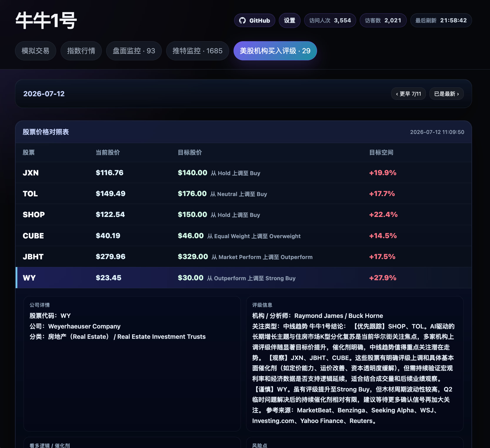490x448 pixels.
Task: Expand the TOL stock row
Action: (x=244, y=194)
